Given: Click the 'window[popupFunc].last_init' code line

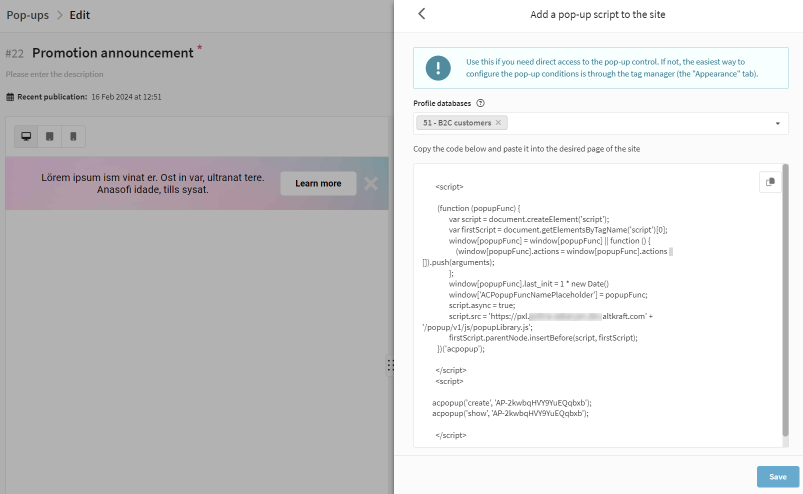Looking at the screenshot, I should tap(529, 284).
